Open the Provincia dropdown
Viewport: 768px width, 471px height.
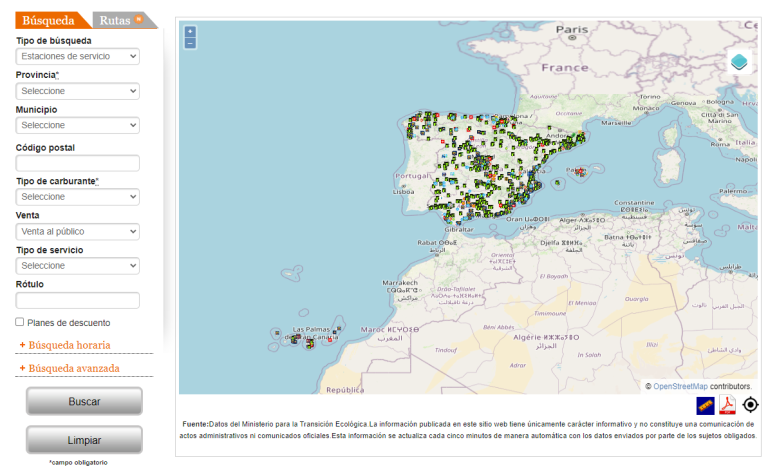[x=77, y=91]
